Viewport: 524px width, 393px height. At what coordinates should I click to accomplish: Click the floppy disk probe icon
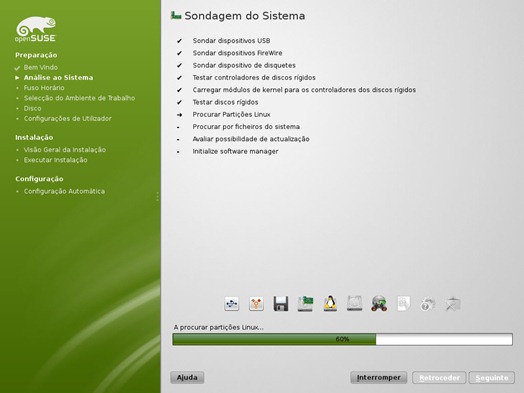(x=281, y=304)
